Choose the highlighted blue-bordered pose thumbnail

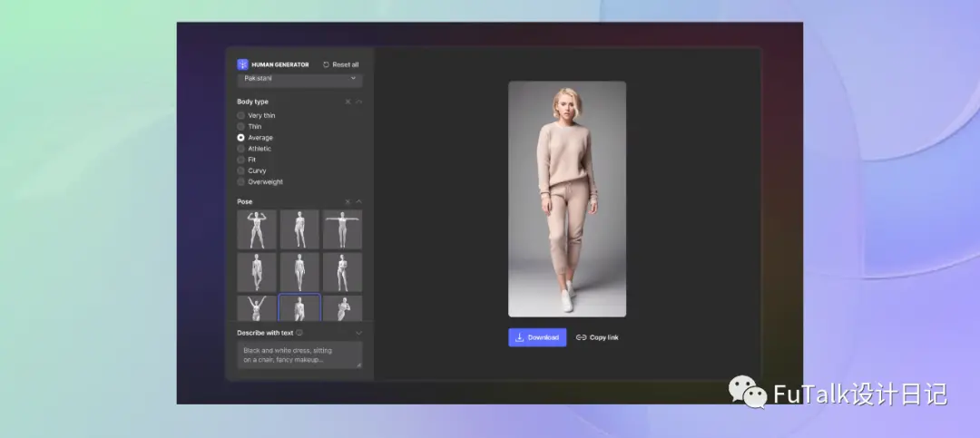click(x=299, y=307)
